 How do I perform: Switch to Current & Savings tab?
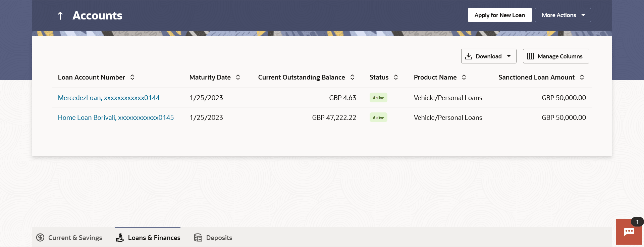[69, 238]
